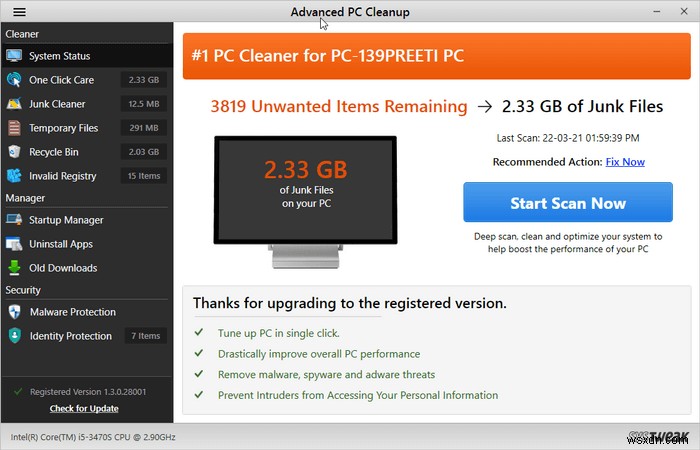Click the Temporary Files icon
700x450 pixels.
click(14, 128)
